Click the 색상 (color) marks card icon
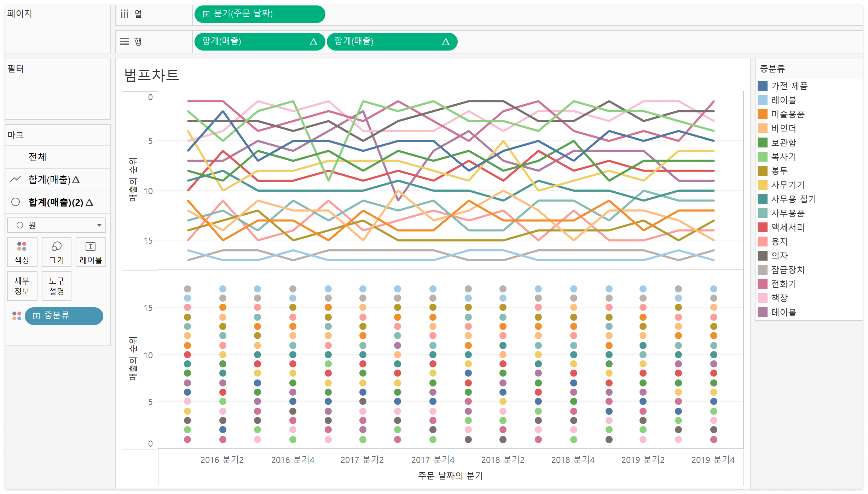This screenshot has height=494, width=868. (22, 246)
